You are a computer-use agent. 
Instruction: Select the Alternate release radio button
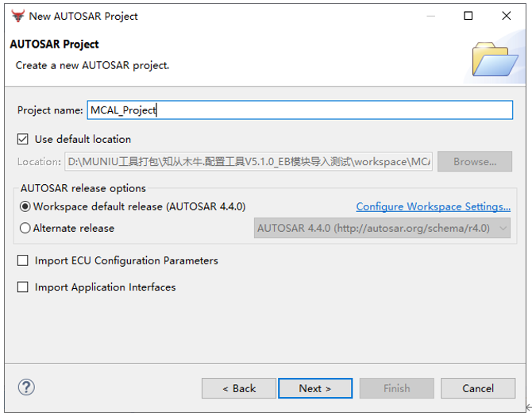click(x=25, y=228)
